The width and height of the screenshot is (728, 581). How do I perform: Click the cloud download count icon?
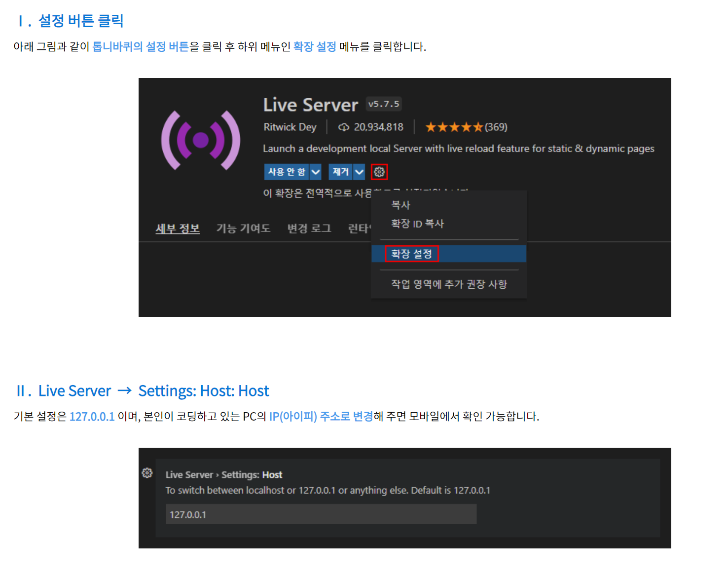coord(344,127)
